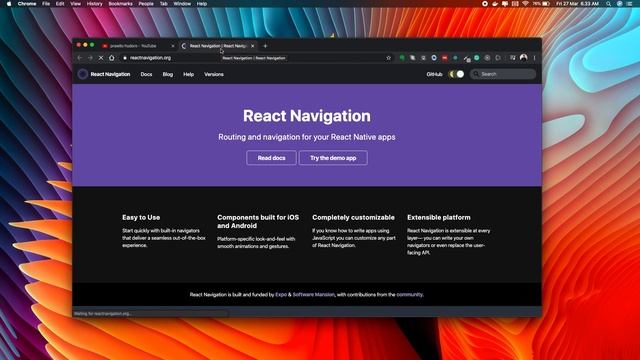Screen dimensions: 640x360
Task: Open the View menu
Action: tap(76, 4)
